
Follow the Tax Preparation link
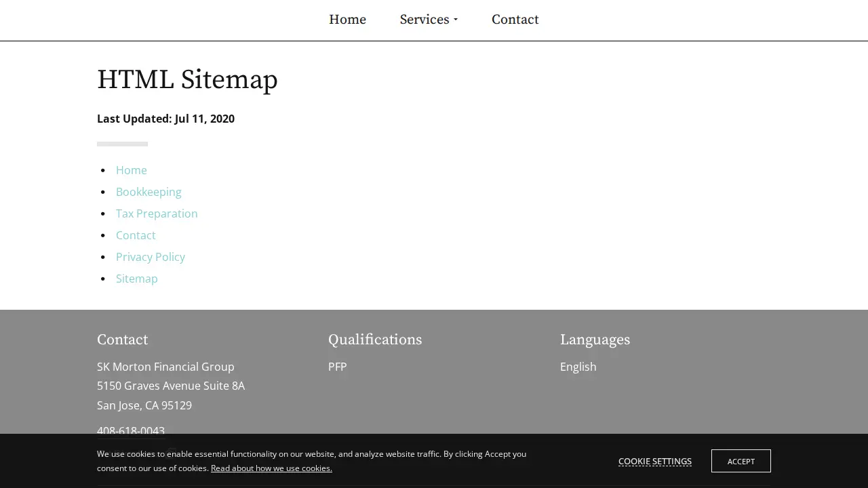[157, 213]
